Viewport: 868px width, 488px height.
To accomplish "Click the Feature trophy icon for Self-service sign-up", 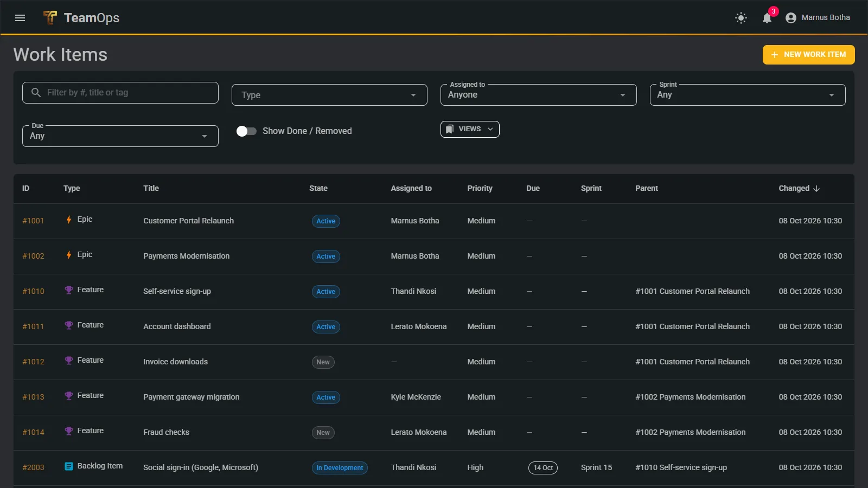I will coord(69,290).
